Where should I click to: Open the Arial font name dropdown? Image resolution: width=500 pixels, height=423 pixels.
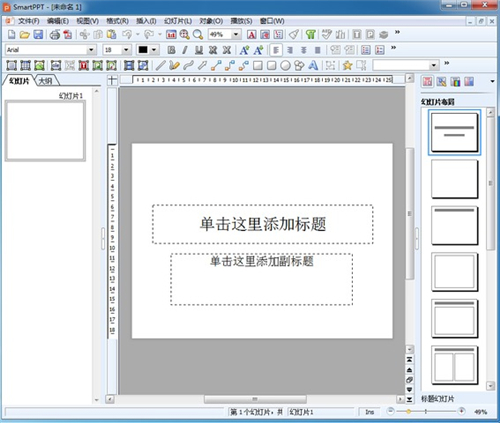(x=91, y=50)
